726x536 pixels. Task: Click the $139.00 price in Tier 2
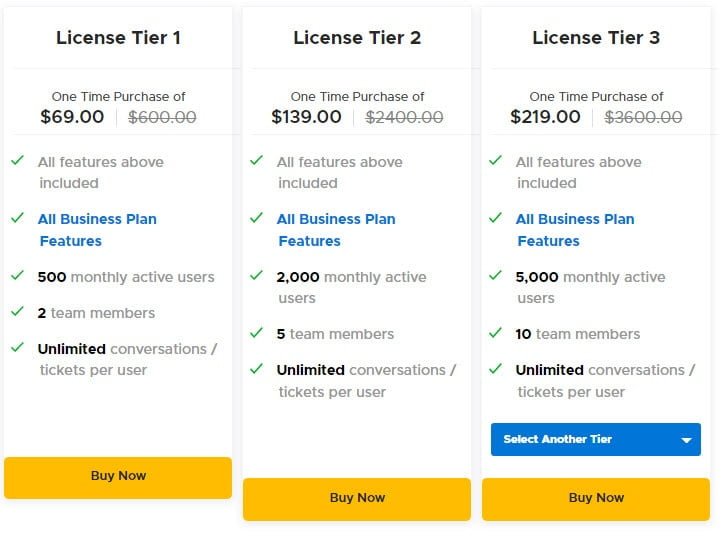tap(306, 117)
